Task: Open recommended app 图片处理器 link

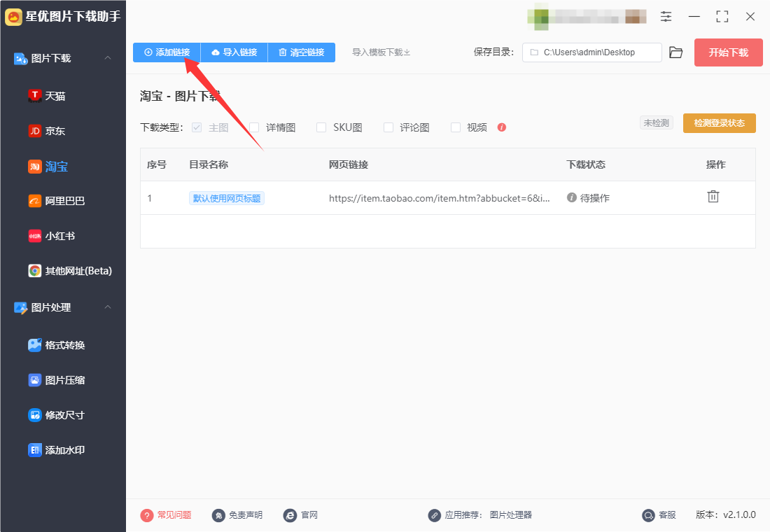Action: [511, 514]
